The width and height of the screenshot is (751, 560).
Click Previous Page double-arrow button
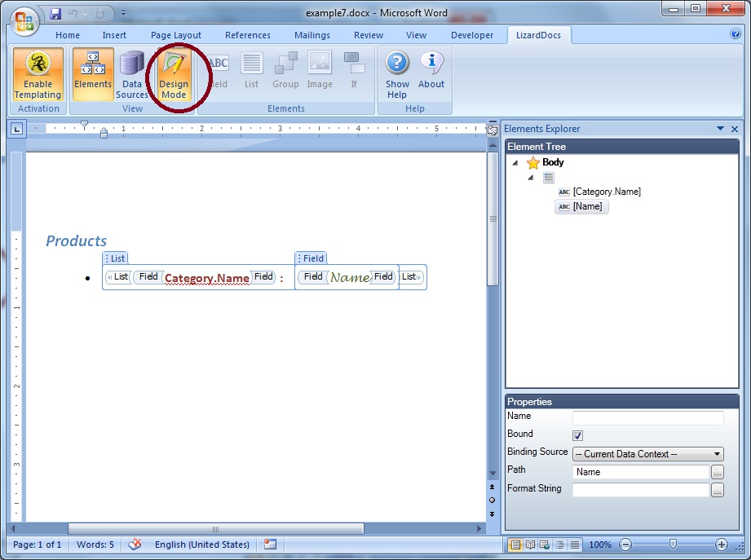tap(492, 487)
